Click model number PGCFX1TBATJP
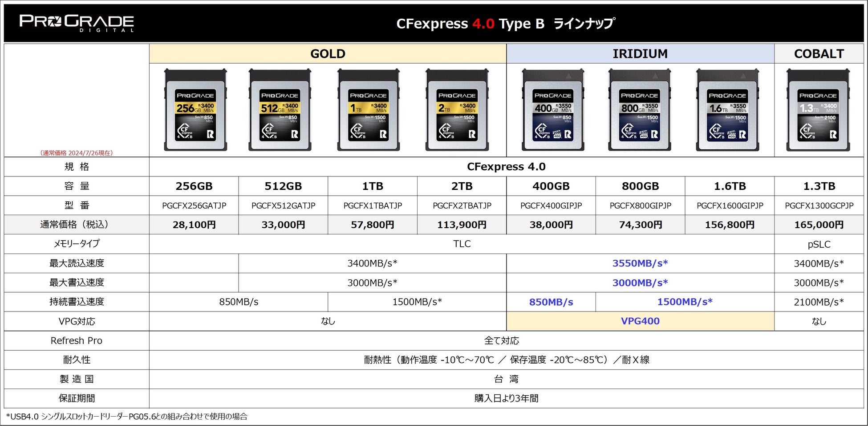Viewport: 868px width, 426px height. click(373, 205)
